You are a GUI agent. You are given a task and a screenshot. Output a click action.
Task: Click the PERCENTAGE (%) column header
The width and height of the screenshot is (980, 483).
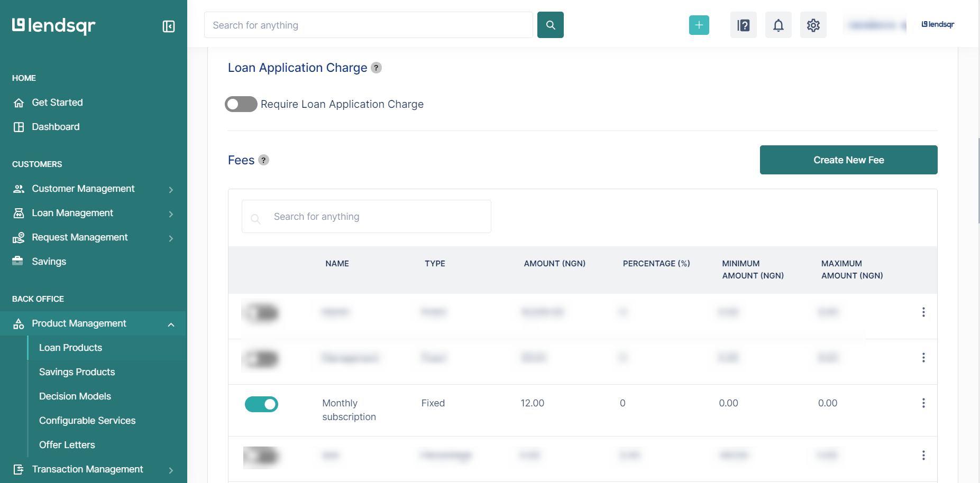[x=656, y=264]
